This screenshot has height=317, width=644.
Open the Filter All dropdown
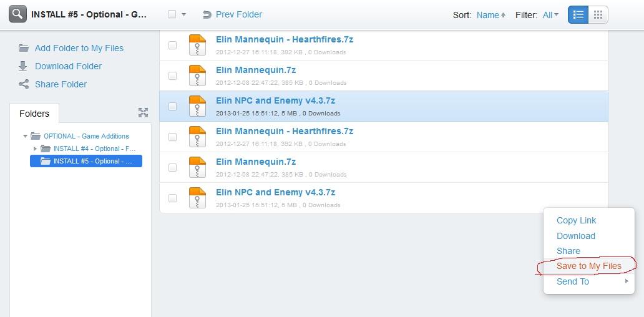click(x=550, y=15)
